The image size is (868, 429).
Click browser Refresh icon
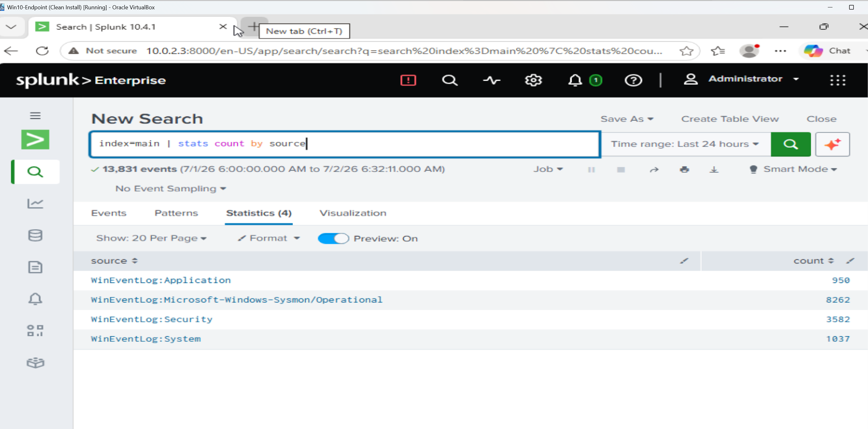[x=42, y=51]
